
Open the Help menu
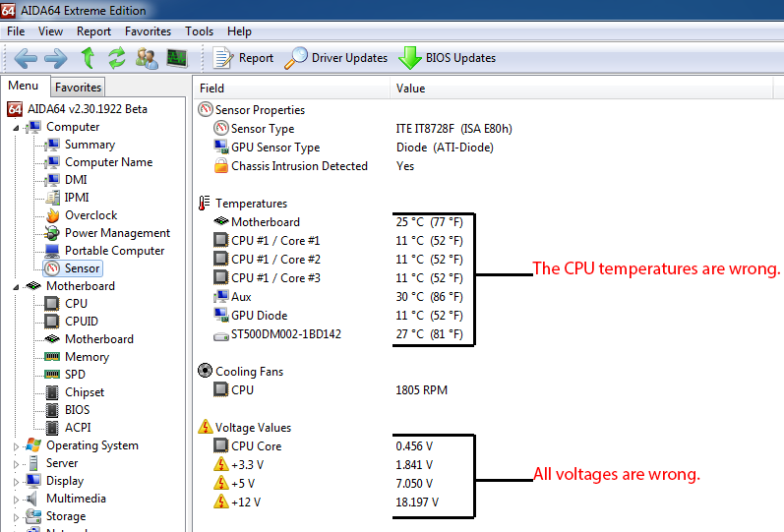239,31
